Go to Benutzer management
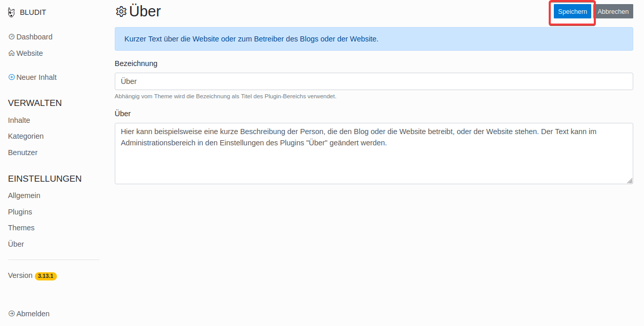This screenshot has height=326, width=644. (23, 153)
